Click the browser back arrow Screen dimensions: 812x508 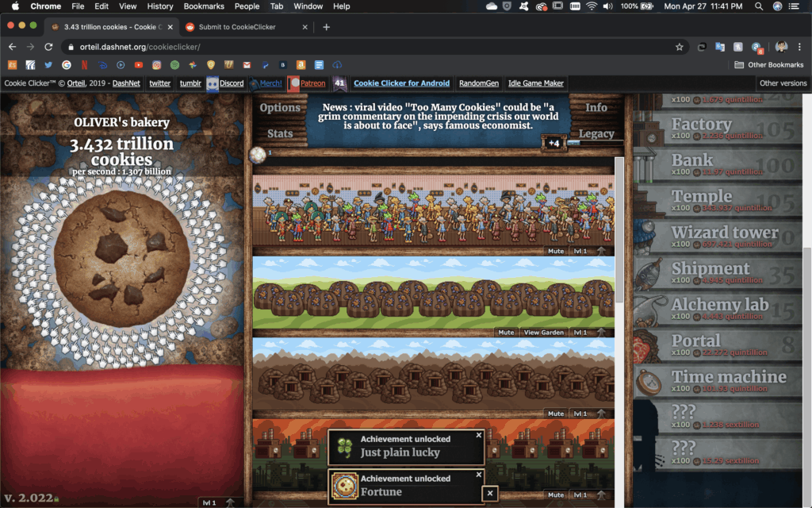coord(13,47)
